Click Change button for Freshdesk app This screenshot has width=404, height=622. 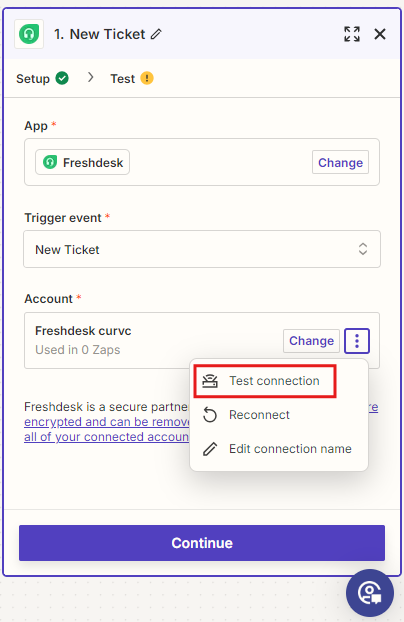pyautogui.click(x=341, y=162)
